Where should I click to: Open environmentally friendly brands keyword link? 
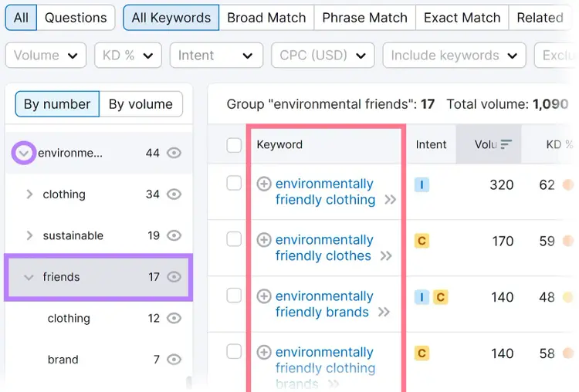(x=324, y=304)
